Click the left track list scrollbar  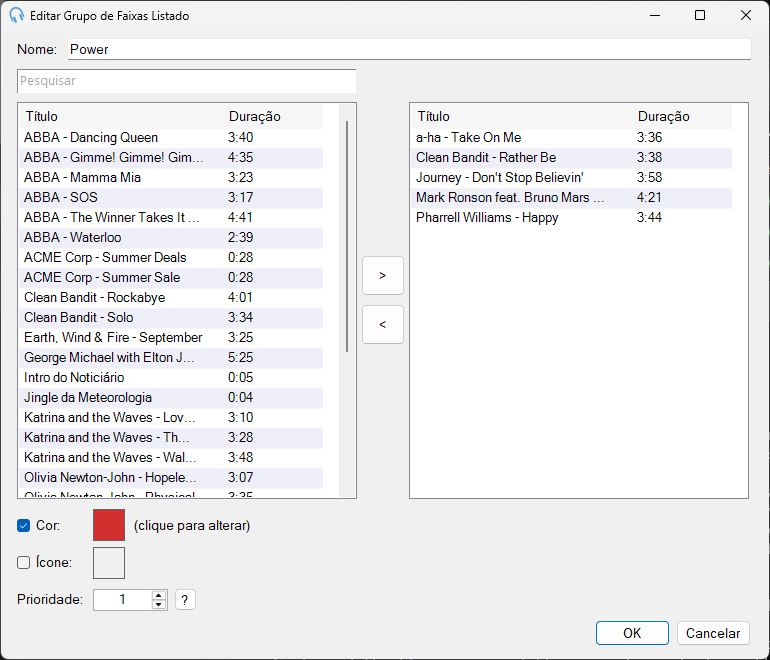347,236
